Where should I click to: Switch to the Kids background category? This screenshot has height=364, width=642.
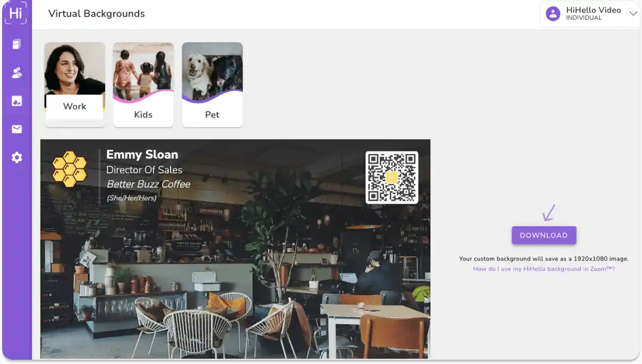tap(143, 84)
